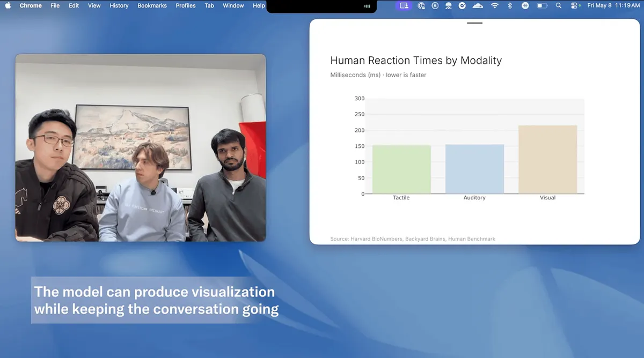Open the Chrome app menu

30,5
